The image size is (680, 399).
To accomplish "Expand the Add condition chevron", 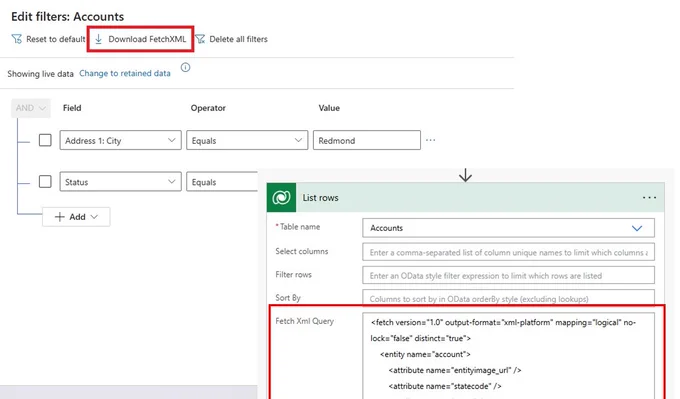I will click(x=95, y=217).
